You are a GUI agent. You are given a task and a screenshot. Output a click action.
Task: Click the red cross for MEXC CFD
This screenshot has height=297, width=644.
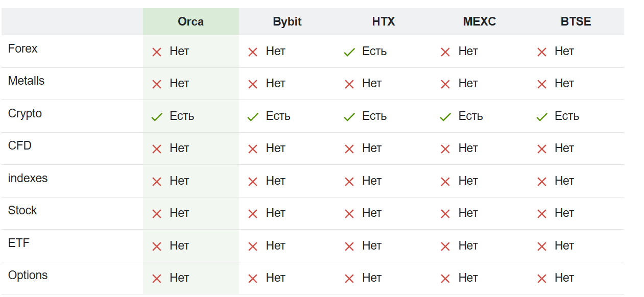coord(445,149)
